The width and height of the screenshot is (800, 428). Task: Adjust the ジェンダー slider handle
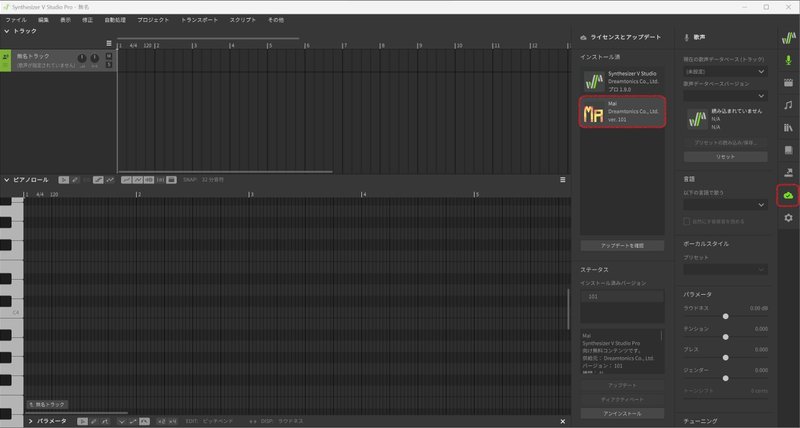click(726, 378)
